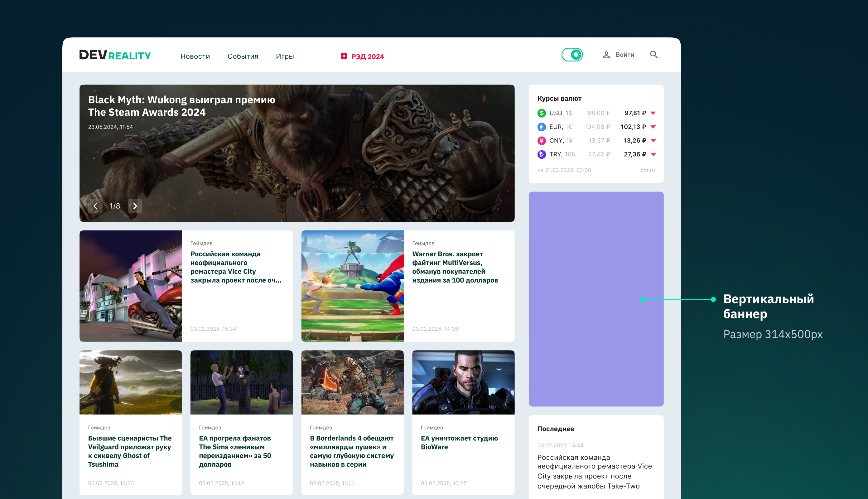Image resolution: width=868 pixels, height=499 pixels.
Task: Click the CNY yuan currency icon
Action: (541, 141)
